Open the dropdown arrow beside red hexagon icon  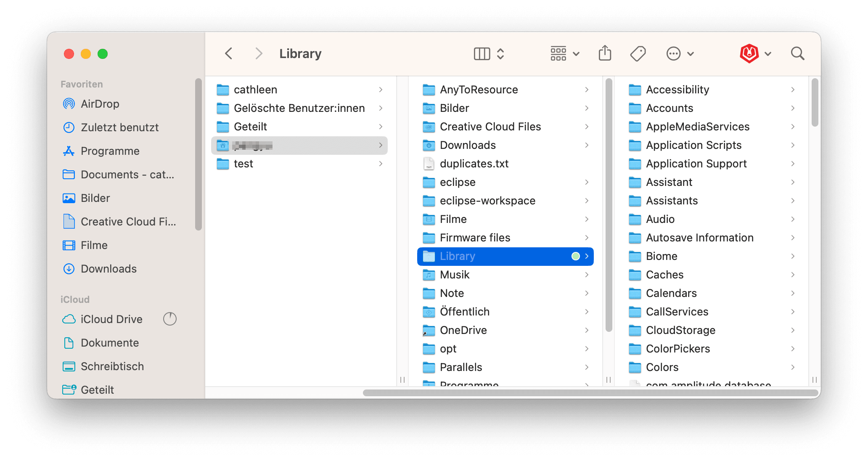click(768, 54)
